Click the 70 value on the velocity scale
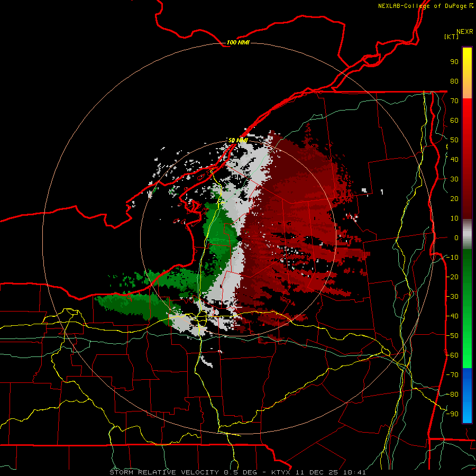The image size is (476, 476). pyautogui.click(x=454, y=101)
